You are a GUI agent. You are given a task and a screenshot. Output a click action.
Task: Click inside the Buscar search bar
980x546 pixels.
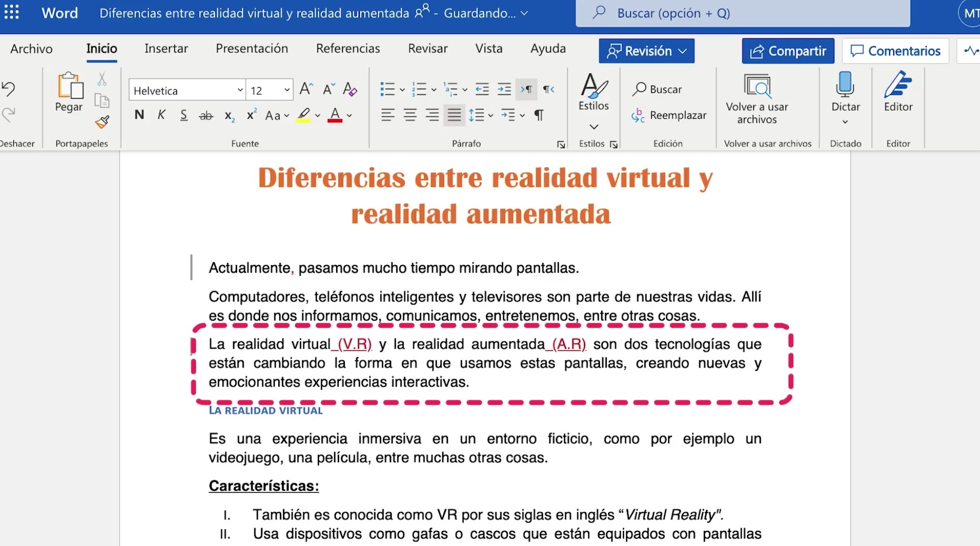[711, 13]
